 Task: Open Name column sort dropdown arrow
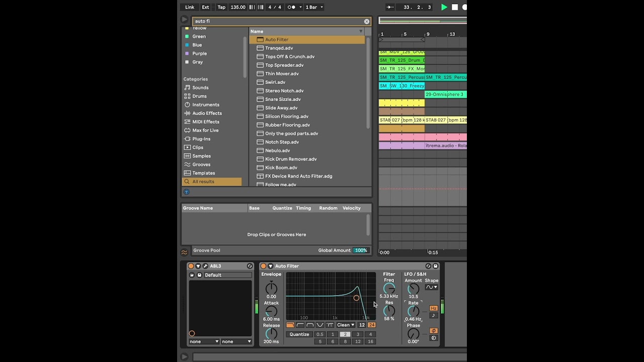(x=361, y=31)
